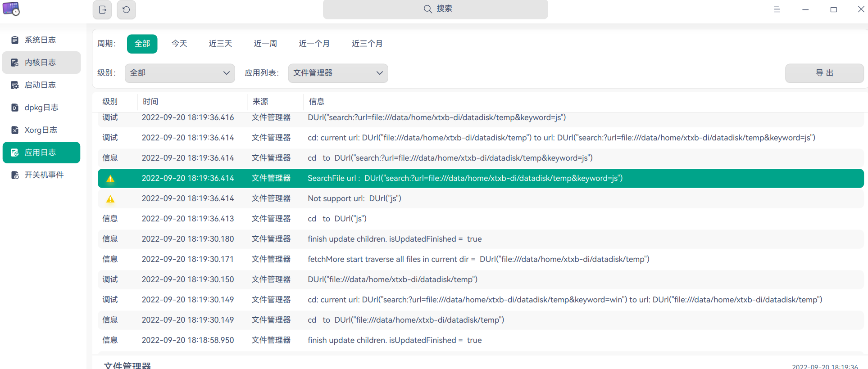Open the 应用列表 application dropdown
This screenshot has height=369, width=868.
tap(338, 73)
